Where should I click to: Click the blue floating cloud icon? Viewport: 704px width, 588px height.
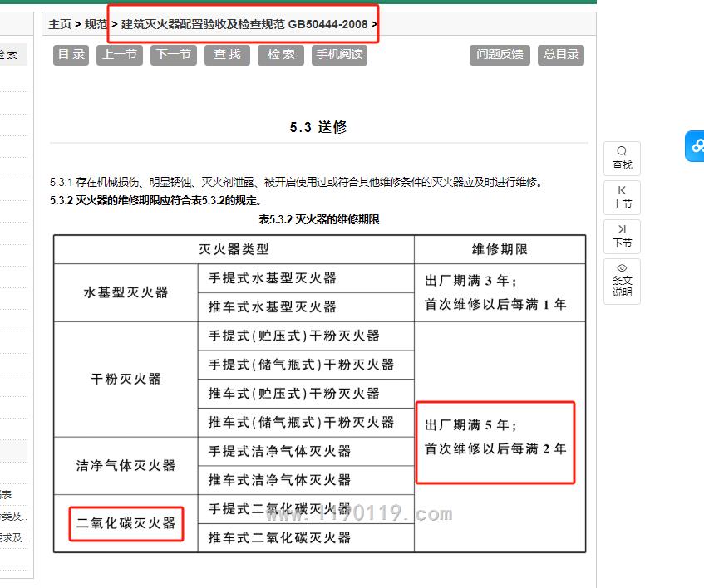coord(696,146)
